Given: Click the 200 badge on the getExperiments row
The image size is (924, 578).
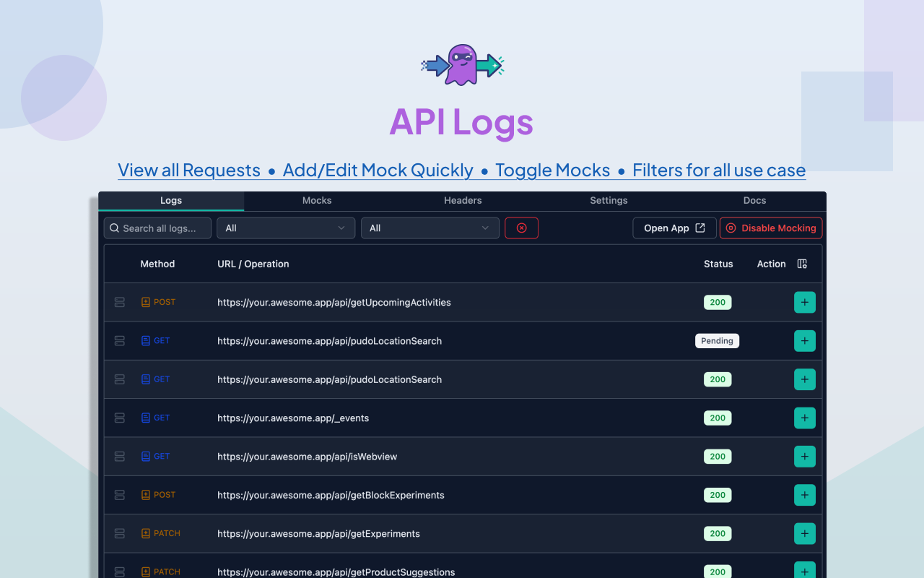Looking at the screenshot, I should click(x=718, y=534).
